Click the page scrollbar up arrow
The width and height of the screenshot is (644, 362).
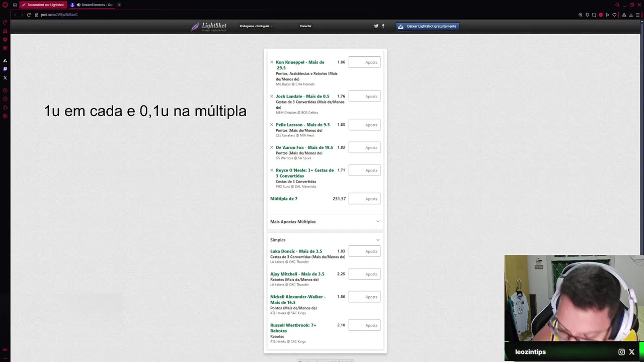coord(642,22)
